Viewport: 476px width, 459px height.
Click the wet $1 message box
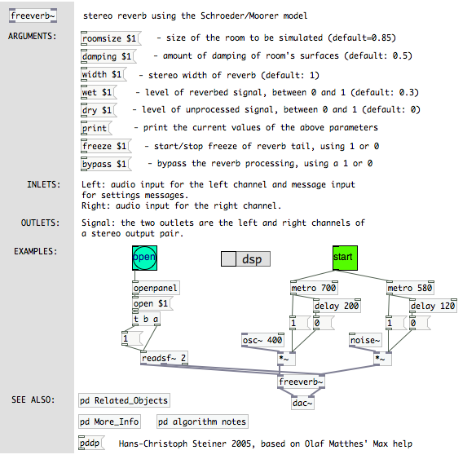tap(99, 92)
